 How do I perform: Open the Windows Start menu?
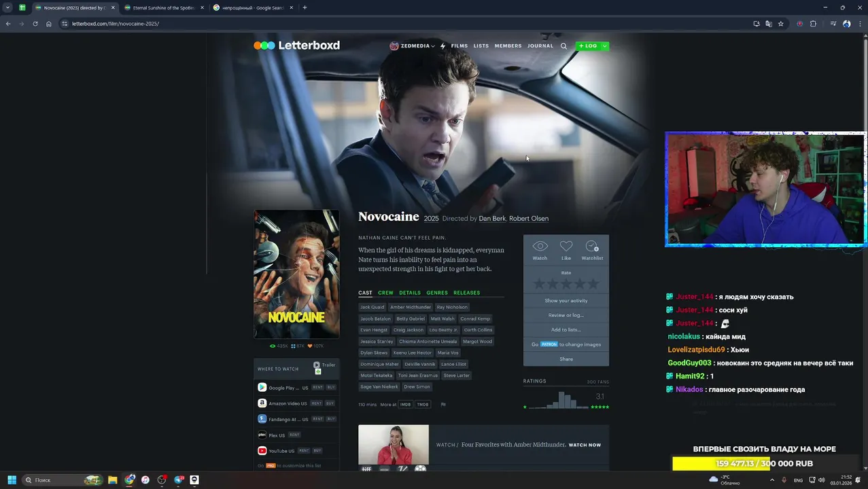tap(12, 479)
